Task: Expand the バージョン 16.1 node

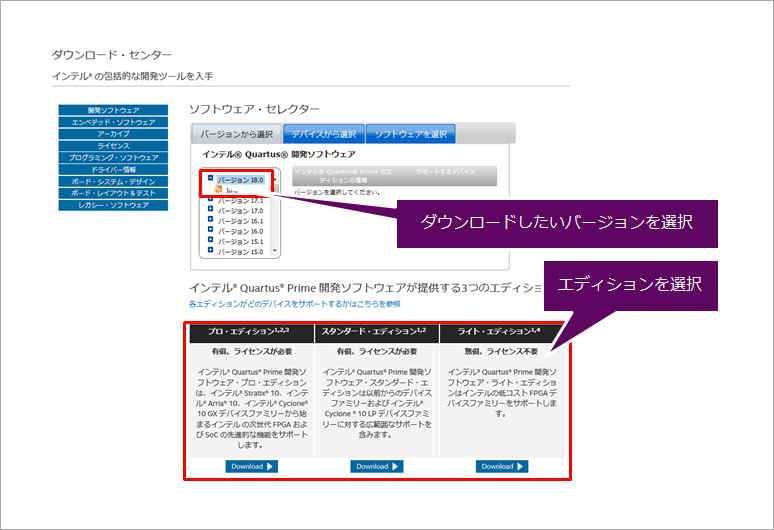Action: pyautogui.click(x=210, y=219)
